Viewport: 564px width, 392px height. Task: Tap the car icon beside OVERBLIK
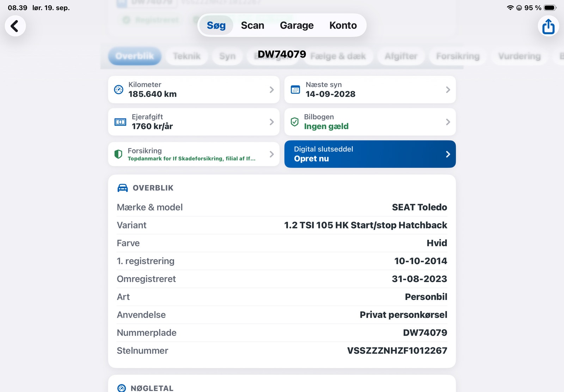coord(123,188)
